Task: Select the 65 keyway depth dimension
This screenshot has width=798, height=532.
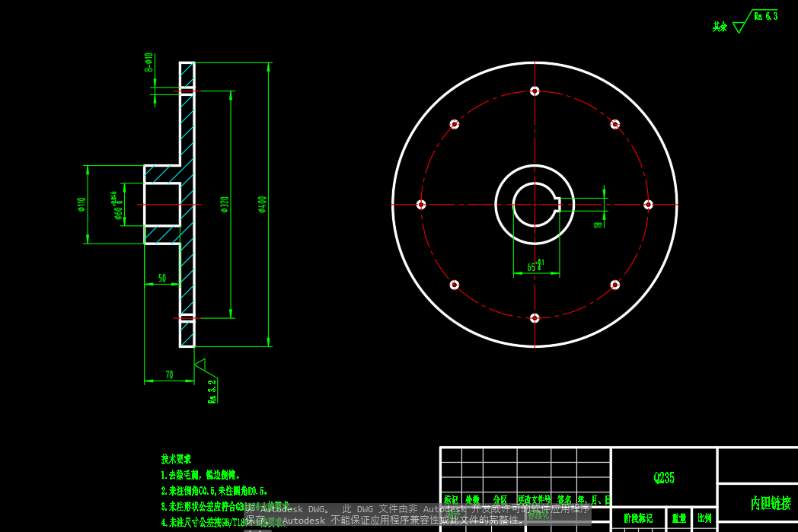Action: 536,266
